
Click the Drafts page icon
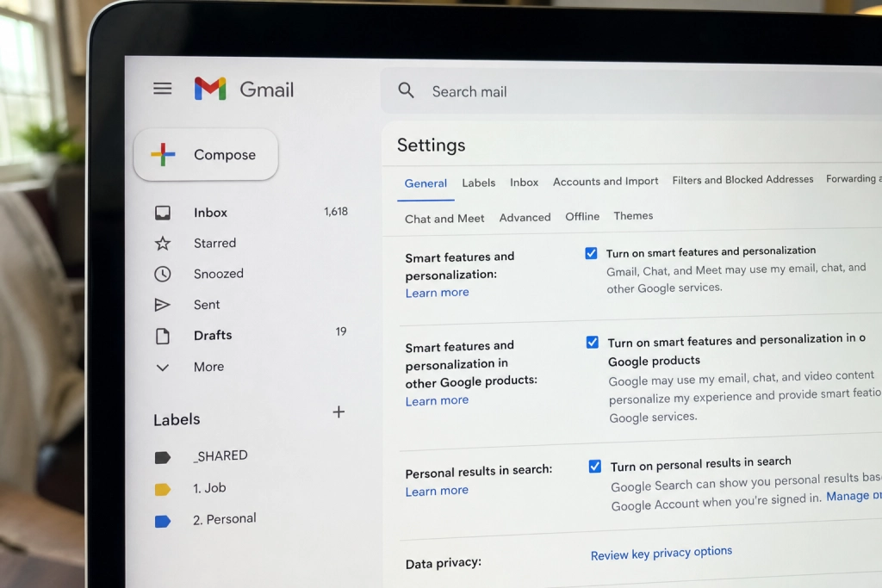click(x=163, y=336)
